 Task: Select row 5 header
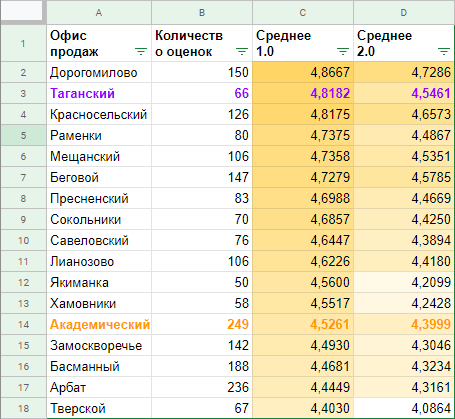tap(23, 135)
